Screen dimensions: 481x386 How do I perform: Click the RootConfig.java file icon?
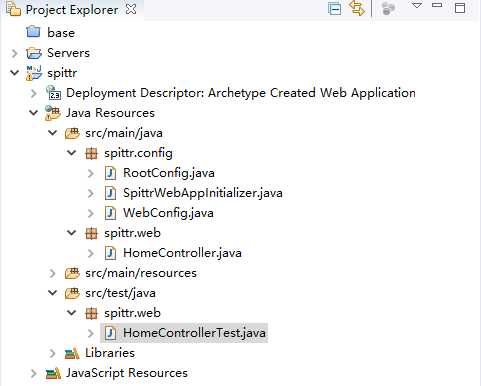point(110,173)
